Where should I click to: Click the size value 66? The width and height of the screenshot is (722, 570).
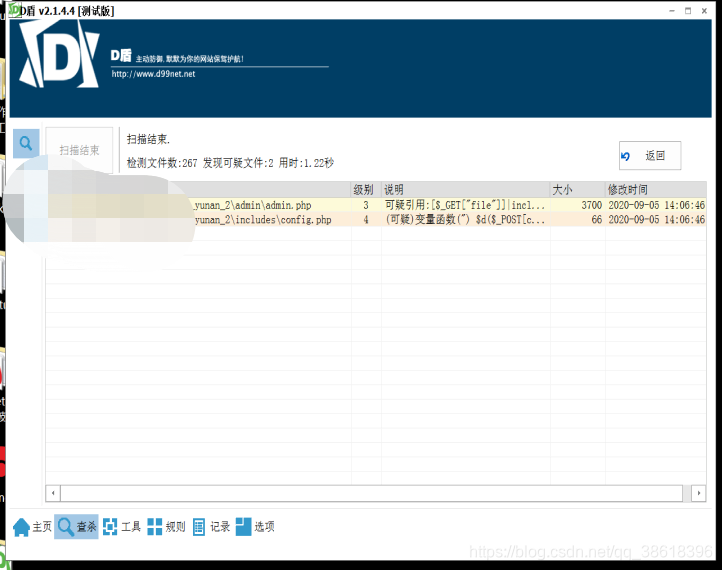tap(596, 220)
